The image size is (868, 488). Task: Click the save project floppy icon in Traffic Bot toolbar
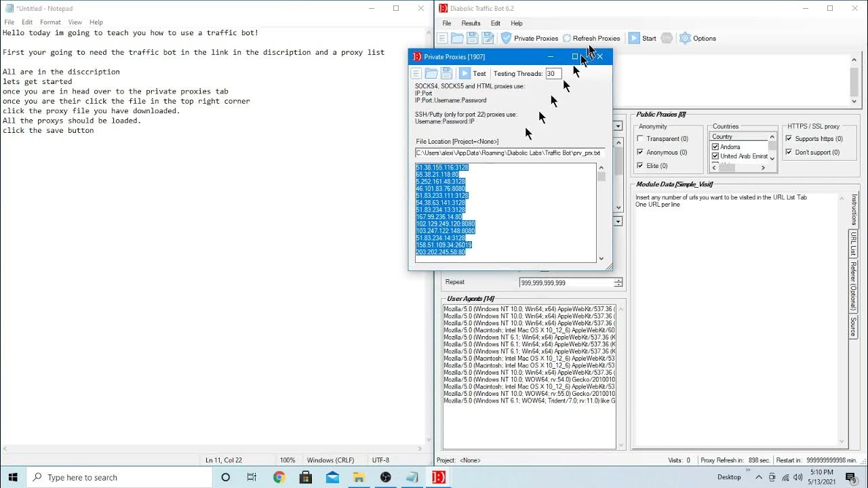[x=473, y=39]
